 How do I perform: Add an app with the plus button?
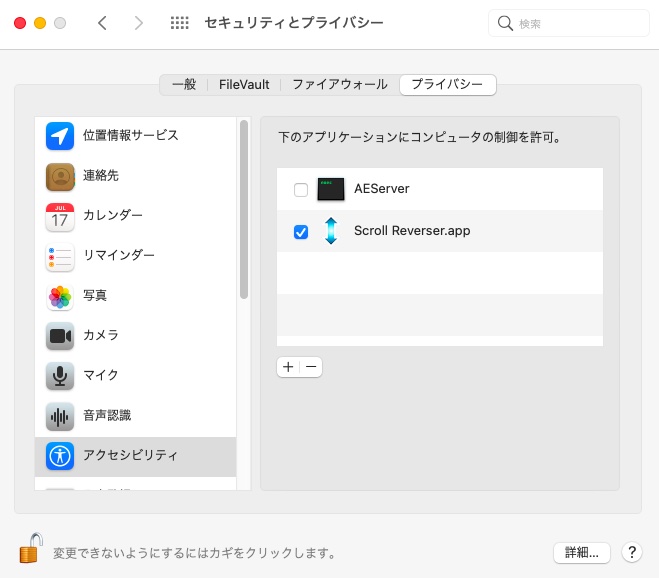pyautogui.click(x=288, y=367)
